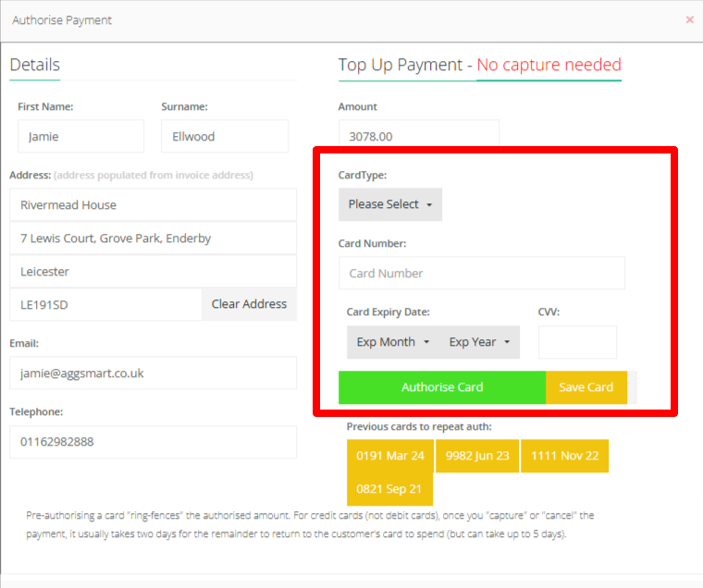Click the 'Details' section heading

(35, 65)
